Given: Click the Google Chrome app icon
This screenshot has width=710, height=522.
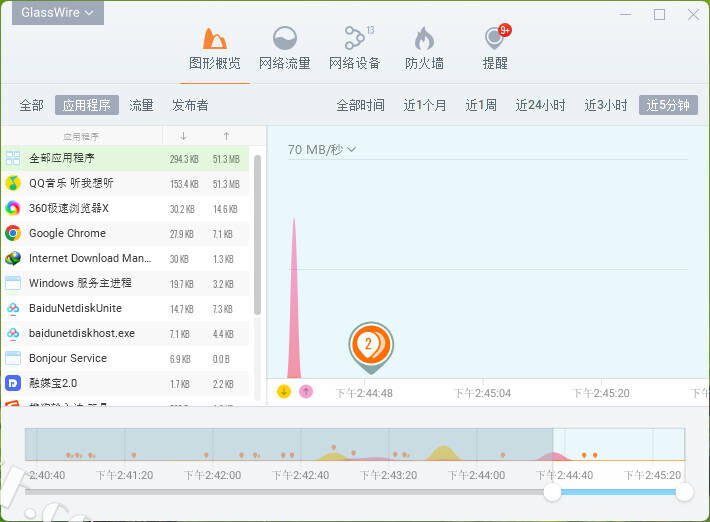Looking at the screenshot, I should [13, 233].
